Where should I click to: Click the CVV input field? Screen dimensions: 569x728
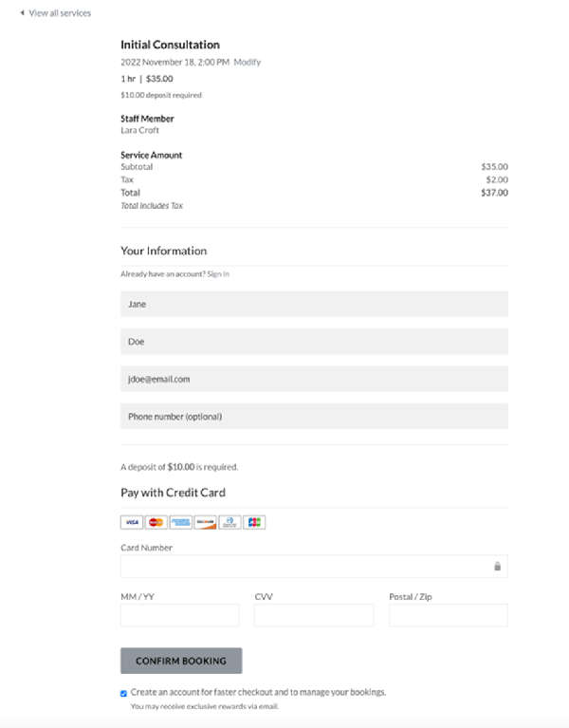click(x=314, y=615)
